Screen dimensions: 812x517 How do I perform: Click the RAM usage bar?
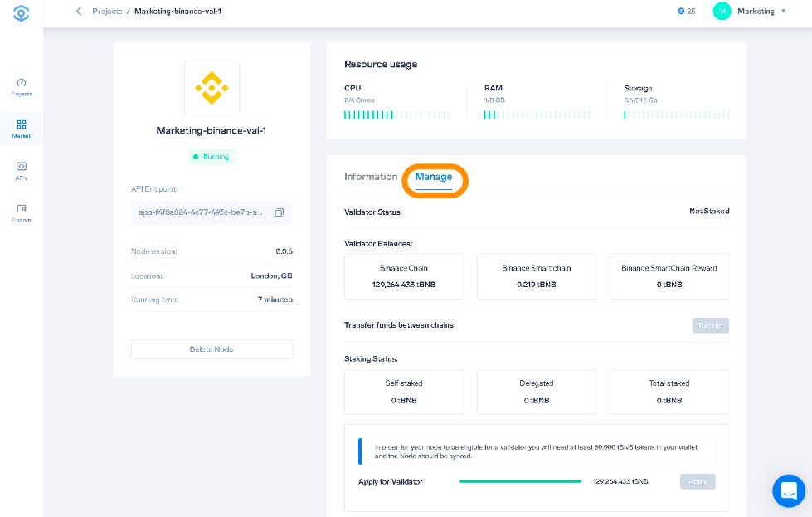[x=537, y=115]
